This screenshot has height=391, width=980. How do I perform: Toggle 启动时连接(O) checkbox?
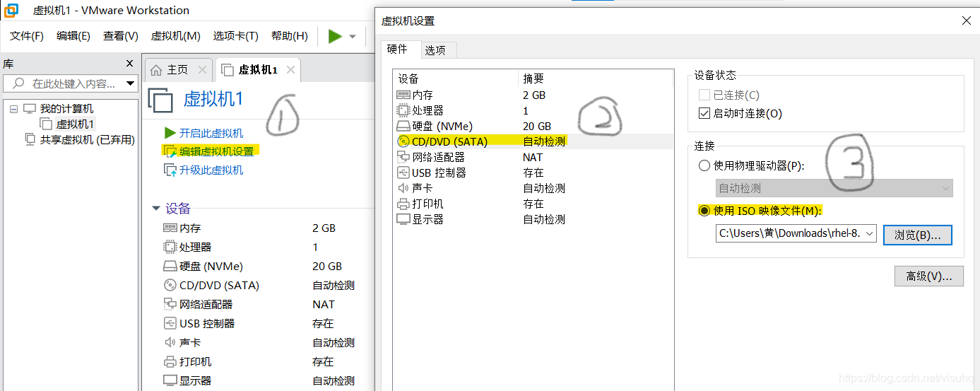704,113
